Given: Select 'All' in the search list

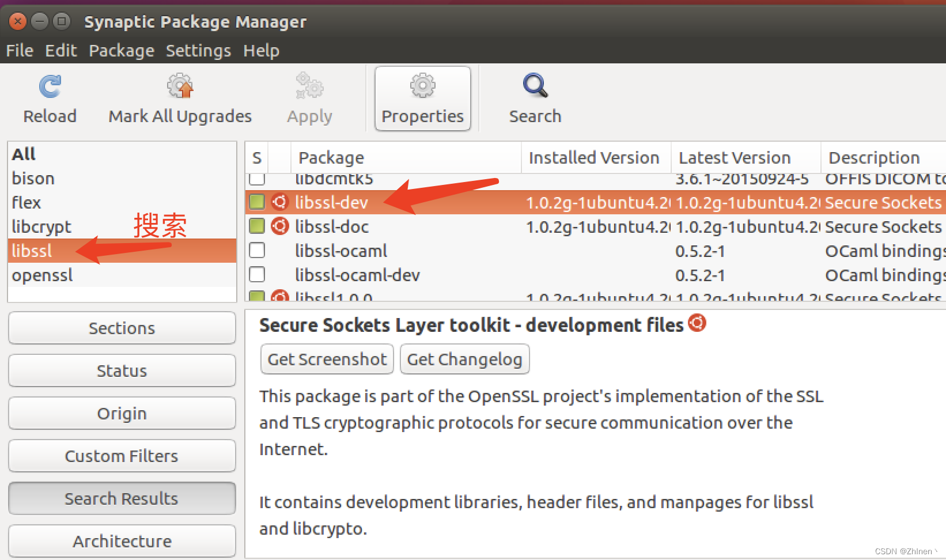Looking at the screenshot, I should pyautogui.click(x=122, y=154).
